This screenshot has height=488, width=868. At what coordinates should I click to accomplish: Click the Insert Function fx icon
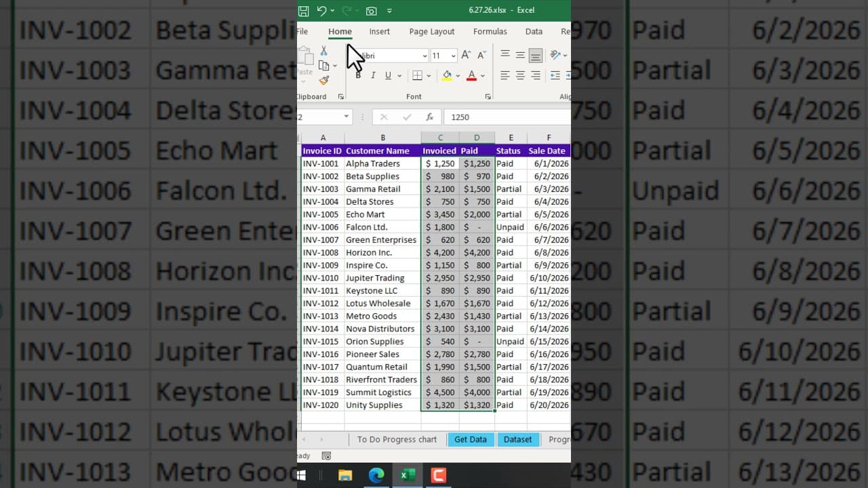click(429, 117)
